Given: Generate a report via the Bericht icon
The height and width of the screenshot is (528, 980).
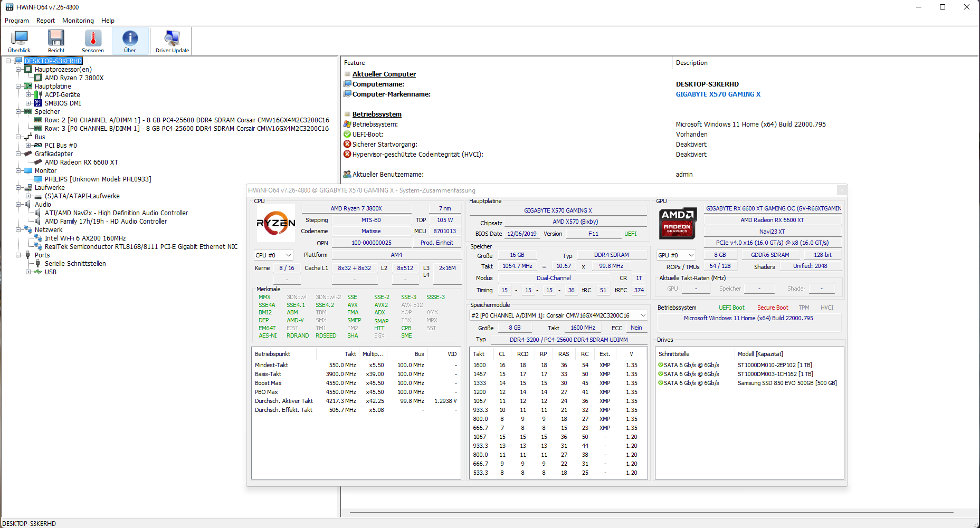Looking at the screenshot, I should coord(55,40).
